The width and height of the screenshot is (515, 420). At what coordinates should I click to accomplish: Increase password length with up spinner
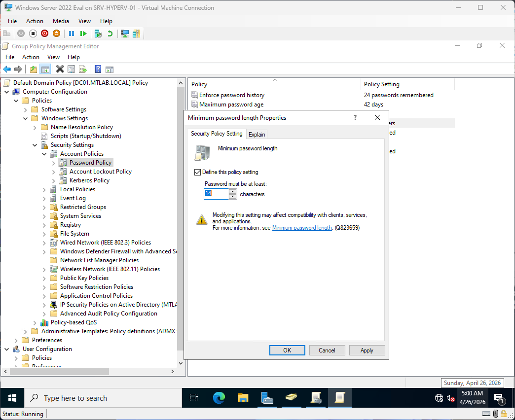(x=232, y=191)
